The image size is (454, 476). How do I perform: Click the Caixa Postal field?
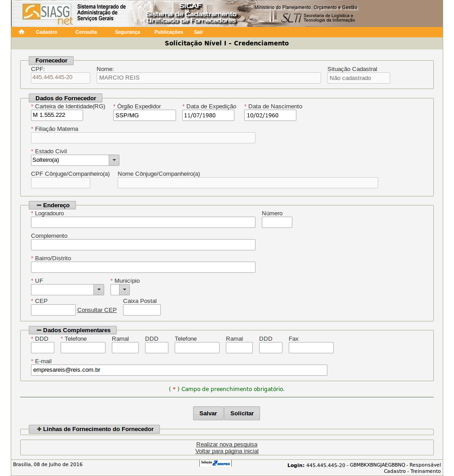(142, 310)
